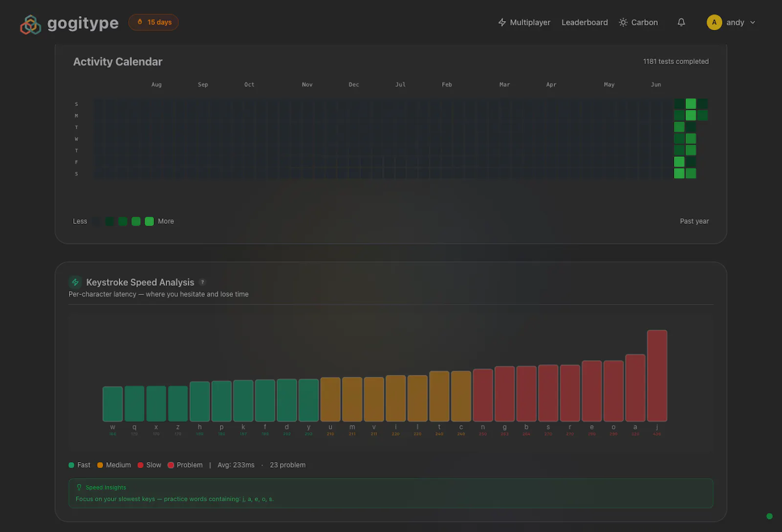Click the brightest green cell in Friday row
The image size is (782, 532).
click(679, 162)
